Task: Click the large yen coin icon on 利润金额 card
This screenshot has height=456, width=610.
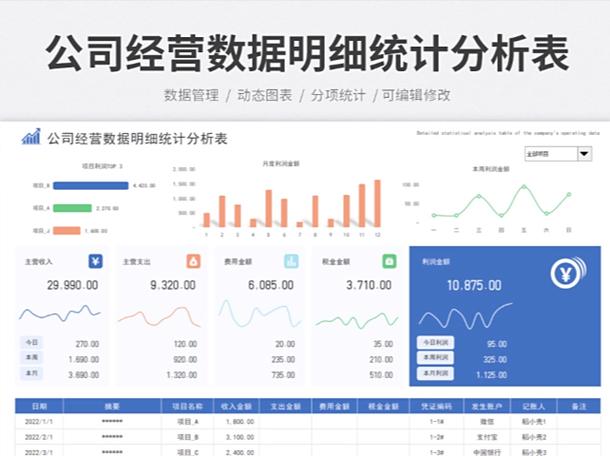Action: 568,273
